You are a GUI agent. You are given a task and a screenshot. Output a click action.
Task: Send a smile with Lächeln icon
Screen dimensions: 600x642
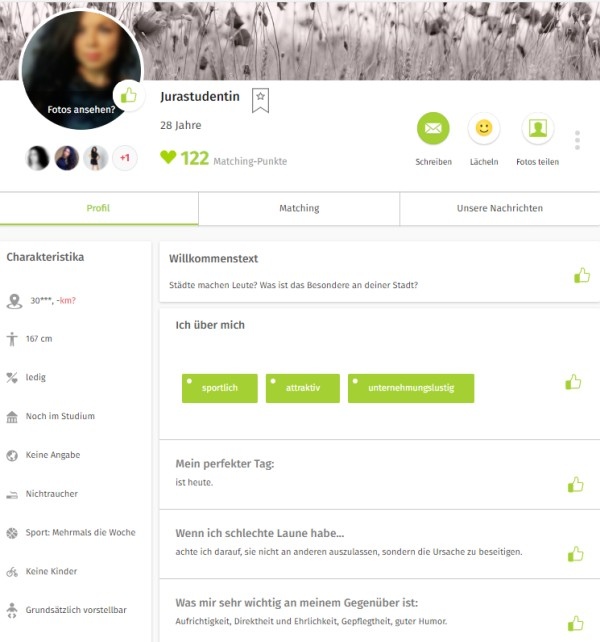tap(484, 128)
